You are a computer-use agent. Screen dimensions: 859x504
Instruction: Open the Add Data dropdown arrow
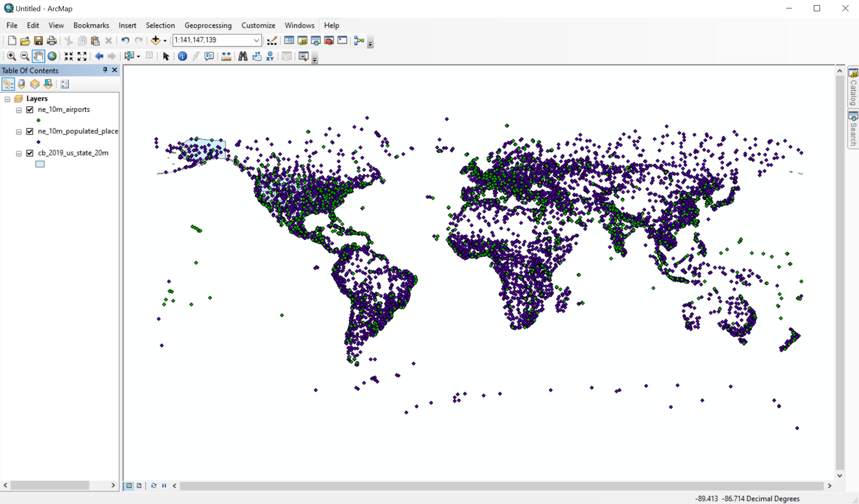click(165, 41)
